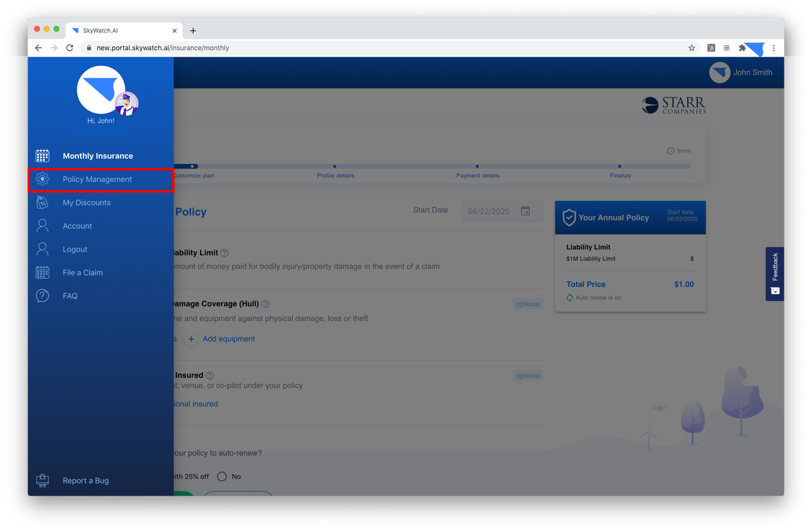Open a new tab with plus button
Viewport: 811px width, 532px height.
[193, 31]
